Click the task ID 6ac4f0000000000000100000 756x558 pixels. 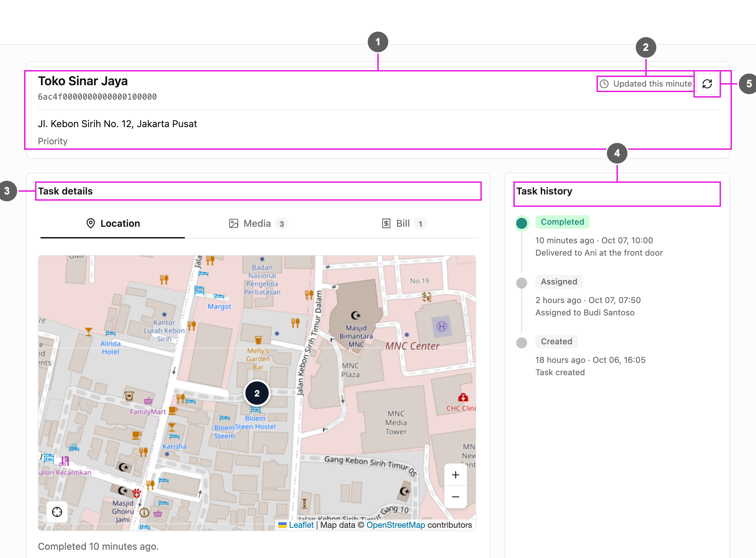coord(97,97)
